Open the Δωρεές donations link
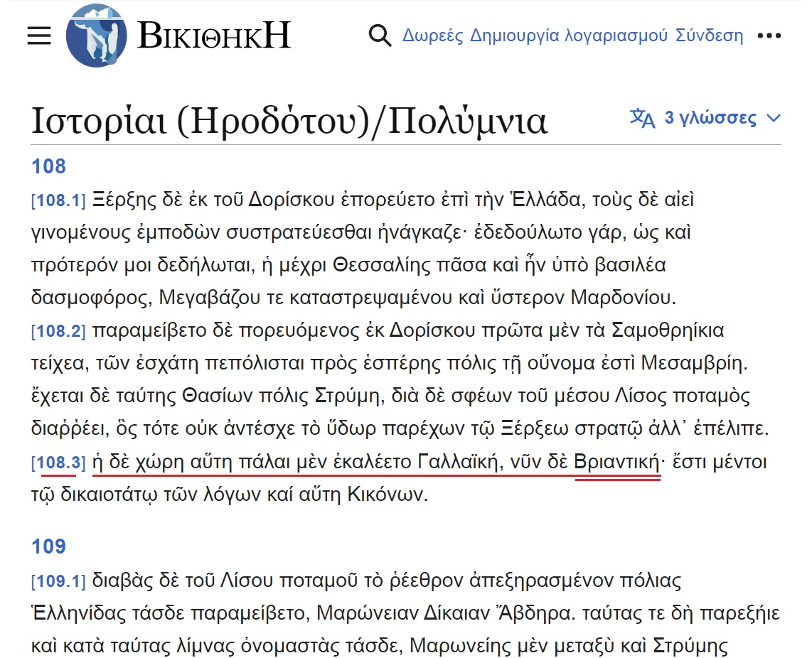Viewport: 812px width, 658px height. pos(433,36)
